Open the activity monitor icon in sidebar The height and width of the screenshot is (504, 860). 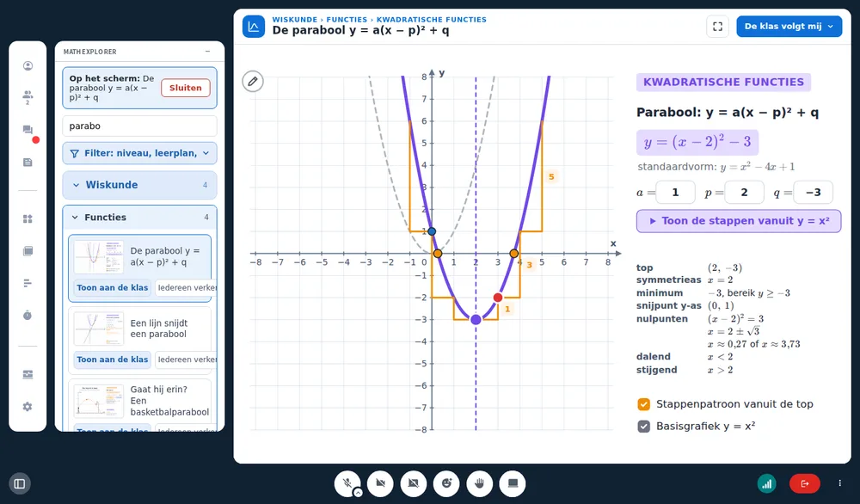tap(28, 375)
